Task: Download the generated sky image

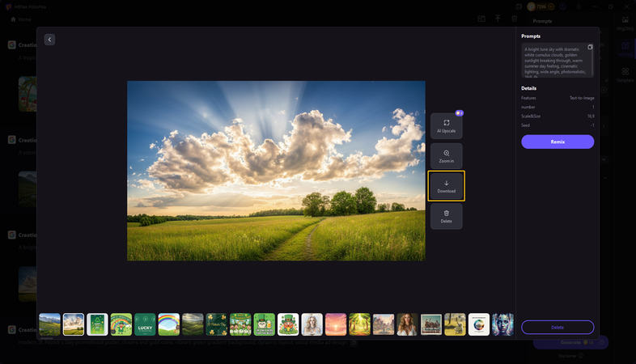Action: click(446, 186)
